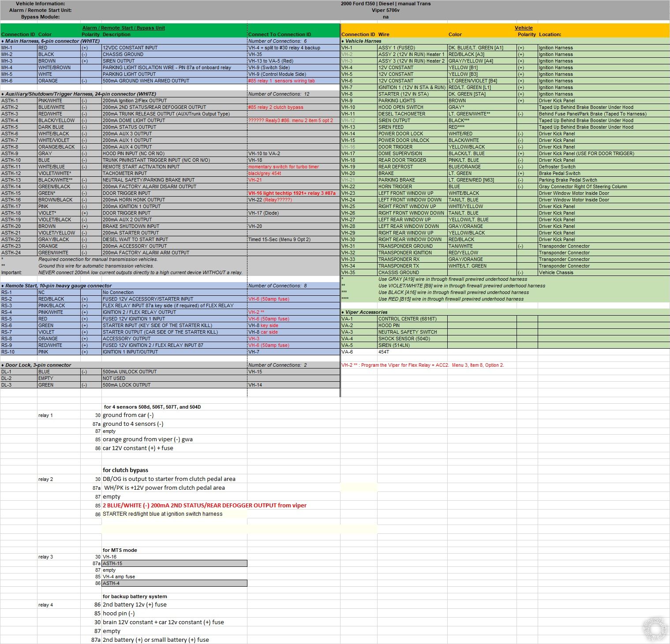Select 'black/grey 454t' tachometer connection cell

(x=293, y=173)
